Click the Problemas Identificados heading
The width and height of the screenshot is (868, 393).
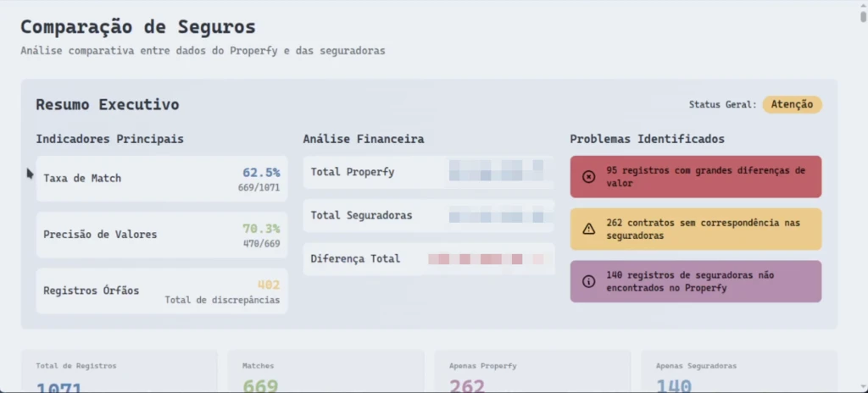(x=647, y=139)
